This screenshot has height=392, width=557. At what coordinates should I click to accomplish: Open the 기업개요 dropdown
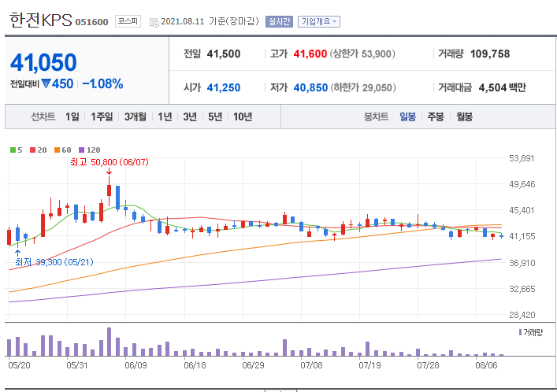pos(318,22)
